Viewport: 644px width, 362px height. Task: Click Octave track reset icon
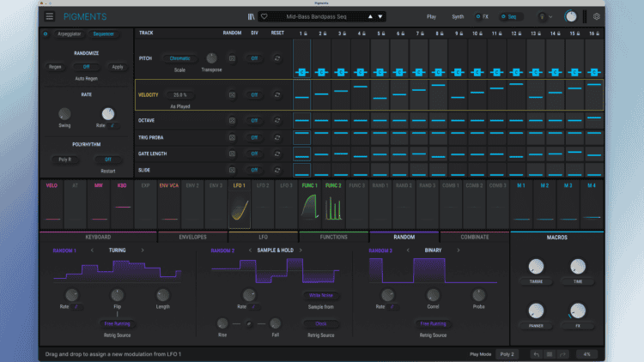(x=277, y=121)
